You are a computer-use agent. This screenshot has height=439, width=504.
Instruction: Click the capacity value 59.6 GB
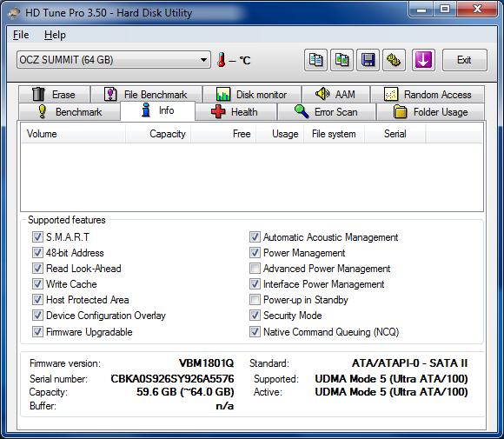click(185, 392)
